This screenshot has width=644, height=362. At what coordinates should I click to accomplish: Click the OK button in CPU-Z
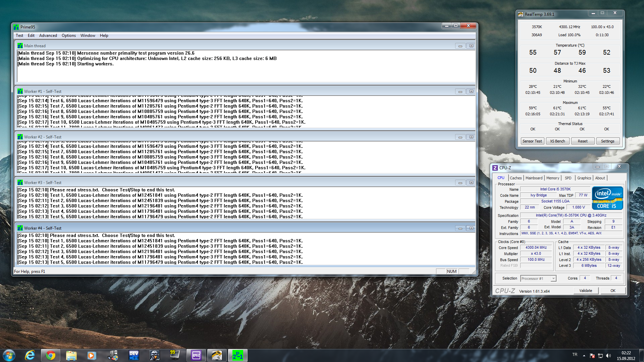pyautogui.click(x=613, y=291)
